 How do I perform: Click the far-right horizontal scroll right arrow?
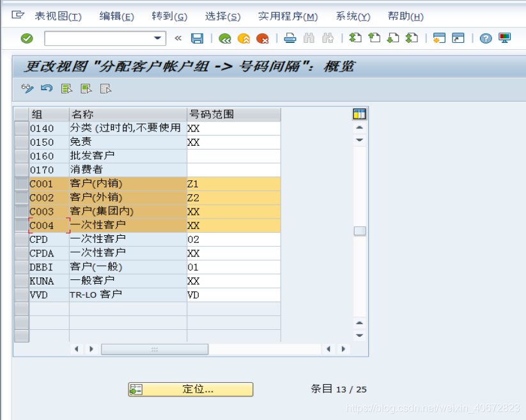click(x=343, y=349)
